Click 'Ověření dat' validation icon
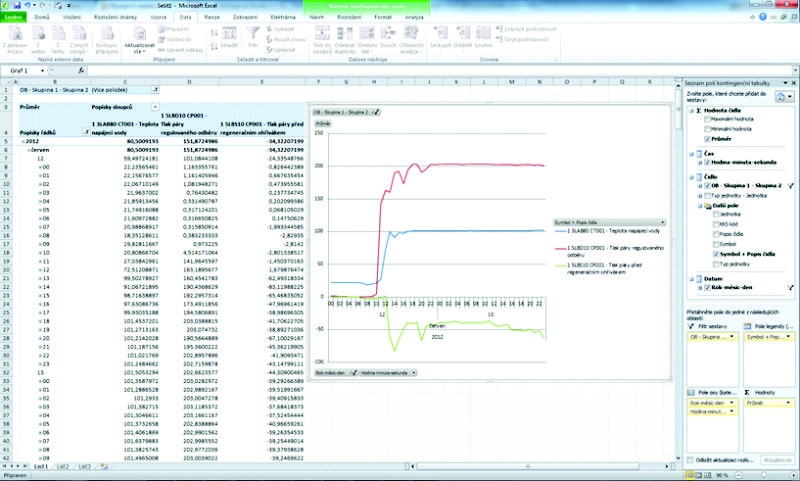 pos(367,34)
